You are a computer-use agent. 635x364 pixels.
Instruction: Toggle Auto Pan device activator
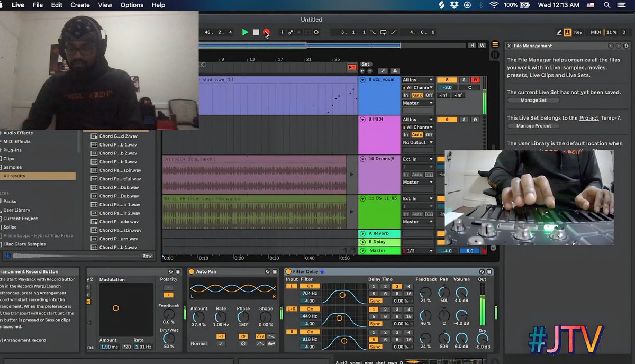pos(192,271)
